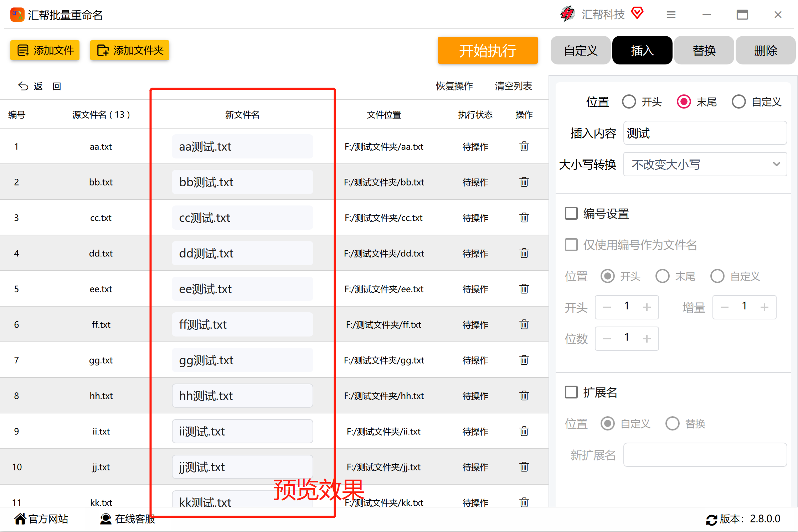Open the 官方网站 link

pos(48,519)
